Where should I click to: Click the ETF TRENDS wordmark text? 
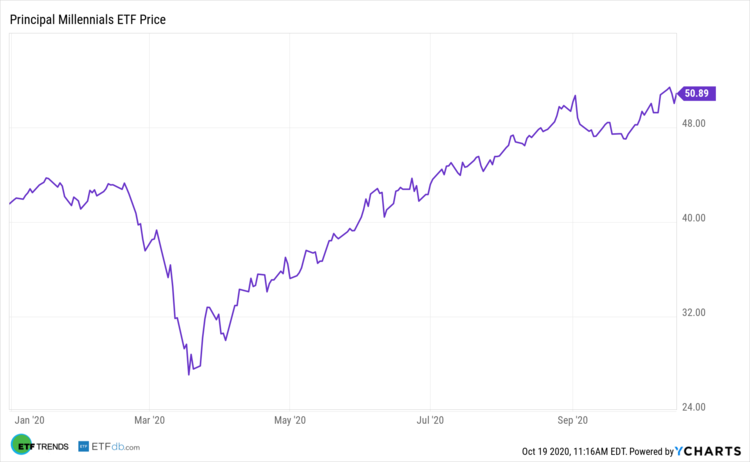tap(50, 446)
